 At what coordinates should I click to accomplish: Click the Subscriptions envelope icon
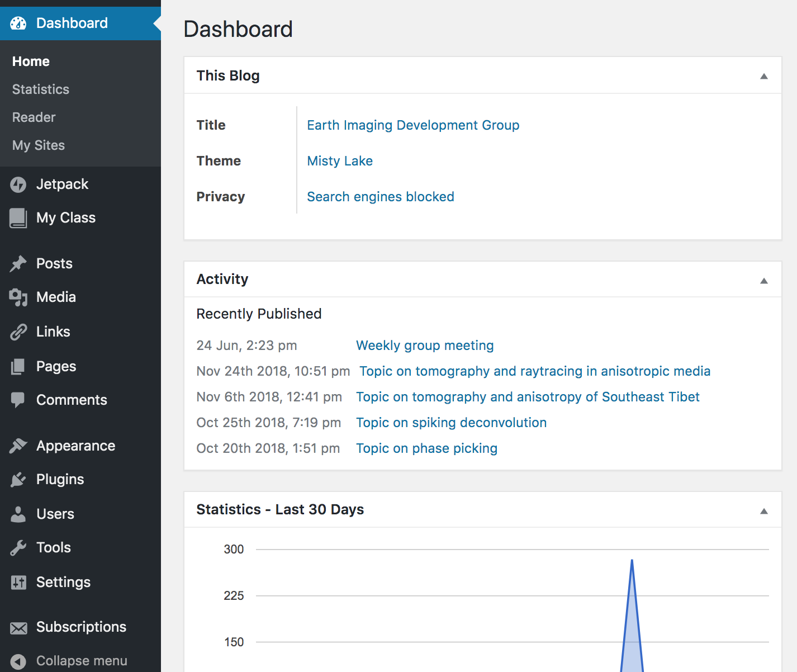18,628
